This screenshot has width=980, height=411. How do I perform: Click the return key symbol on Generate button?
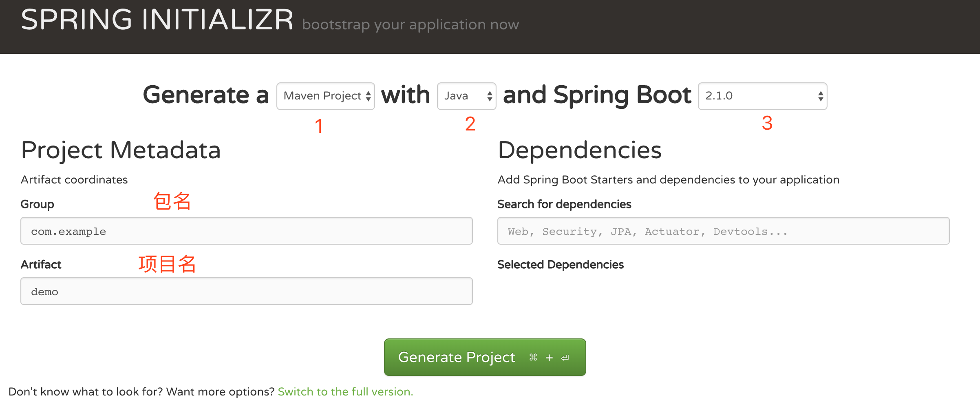coord(565,358)
